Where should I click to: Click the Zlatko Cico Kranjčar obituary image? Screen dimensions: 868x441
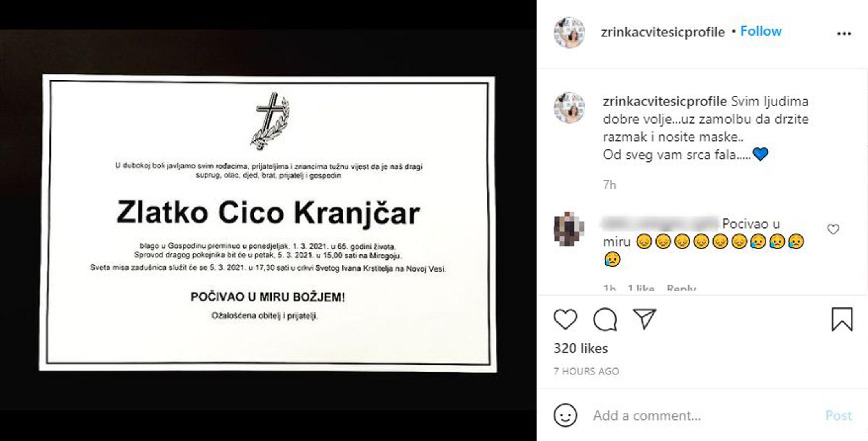[268, 223]
